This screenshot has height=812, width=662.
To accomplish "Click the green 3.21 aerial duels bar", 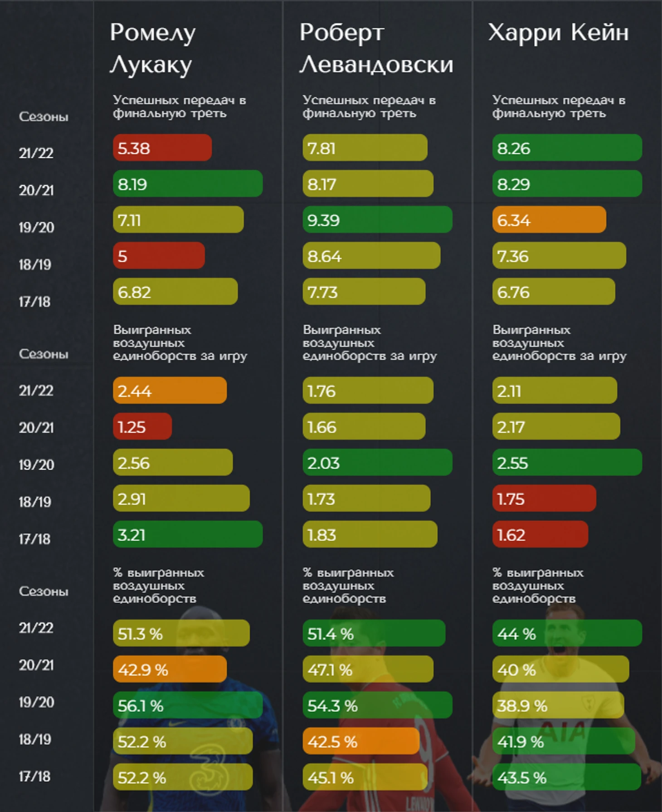I will point(188,534).
